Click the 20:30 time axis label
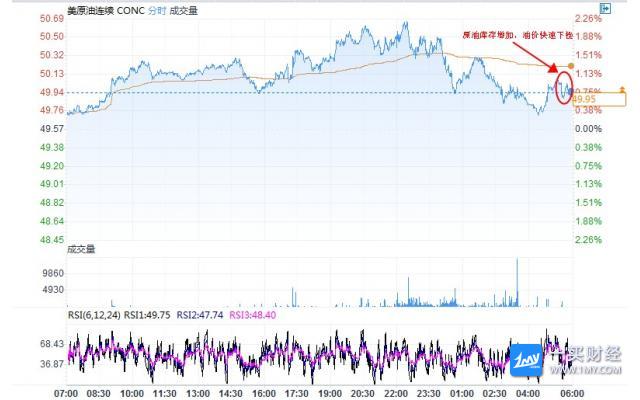The height and width of the screenshot is (400, 640). [x=362, y=394]
